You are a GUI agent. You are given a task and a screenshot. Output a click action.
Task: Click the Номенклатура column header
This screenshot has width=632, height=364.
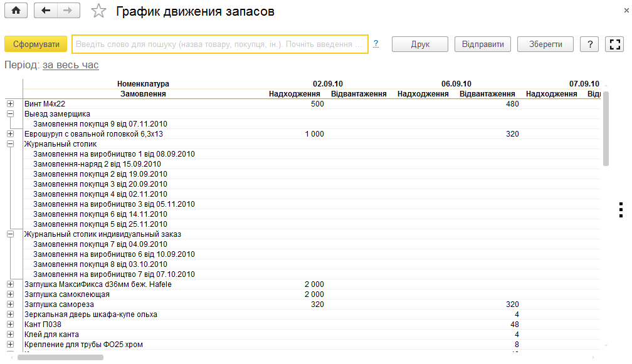click(x=143, y=84)
